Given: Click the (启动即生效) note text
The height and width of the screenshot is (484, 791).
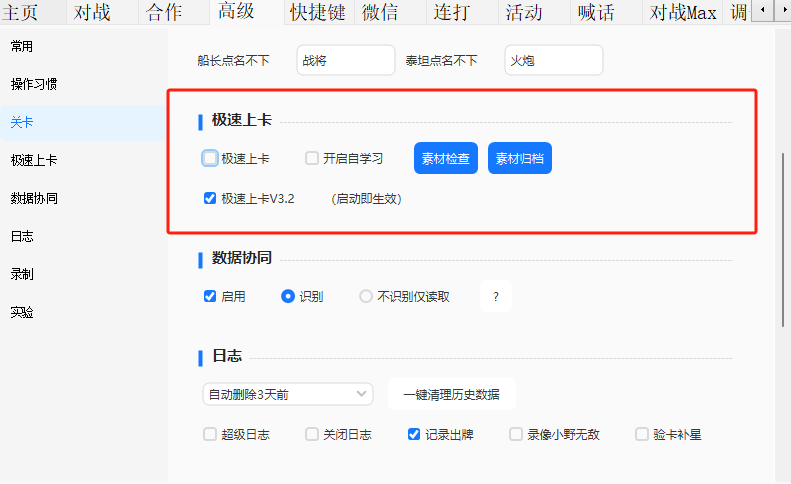Looking at the screenshot, I should [366, 199].
